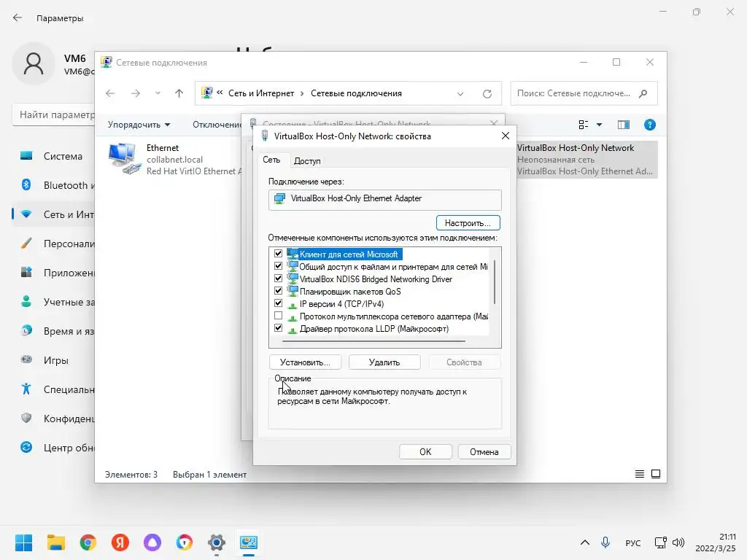747x560 pixels.
Task: Click Сетевые подключения breadcrumb
Action: click(x=356, y=93)
